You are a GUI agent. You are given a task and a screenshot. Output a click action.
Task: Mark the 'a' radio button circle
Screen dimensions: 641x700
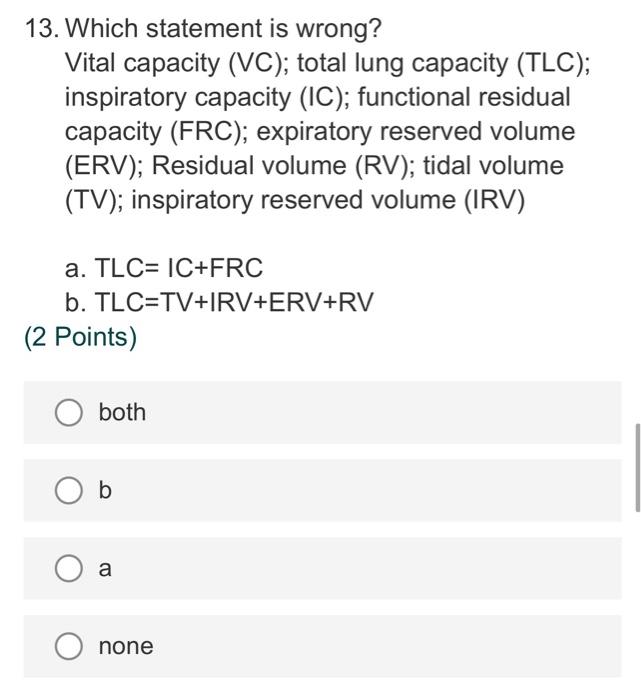[x=68, y=568]
